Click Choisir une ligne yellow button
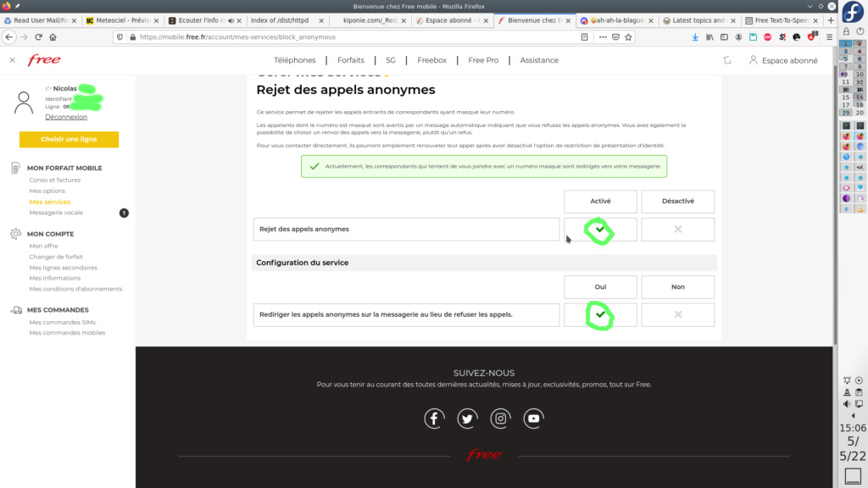Screen dimensions: 868x488 click(x=69, y=140)
